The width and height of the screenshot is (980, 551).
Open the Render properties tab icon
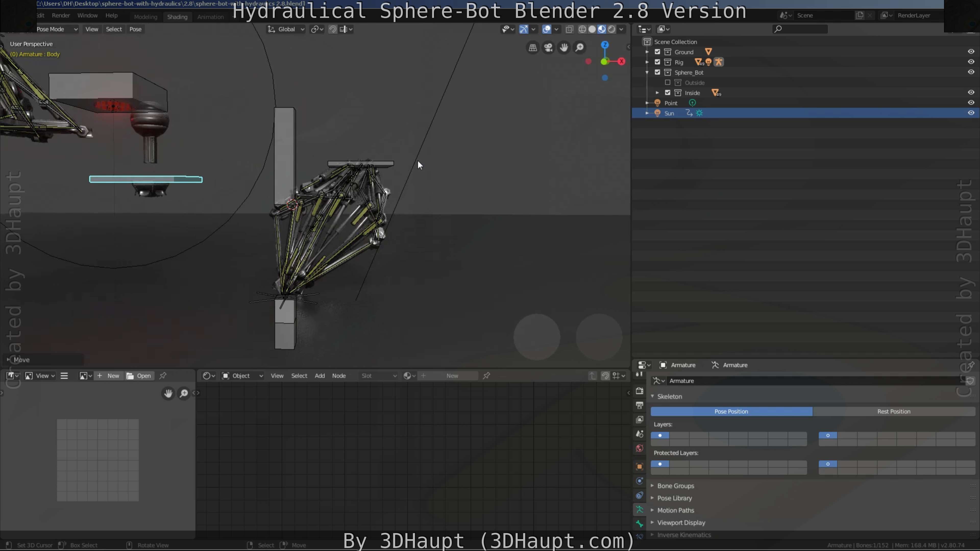[x=640, y=391]
